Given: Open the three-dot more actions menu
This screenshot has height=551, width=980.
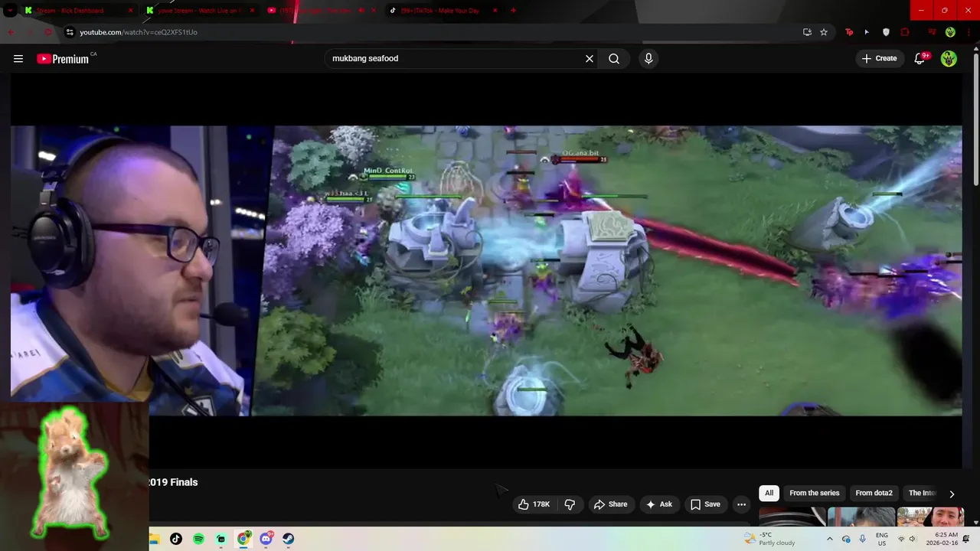Looking at the screenshot, I should coord(741,504).
